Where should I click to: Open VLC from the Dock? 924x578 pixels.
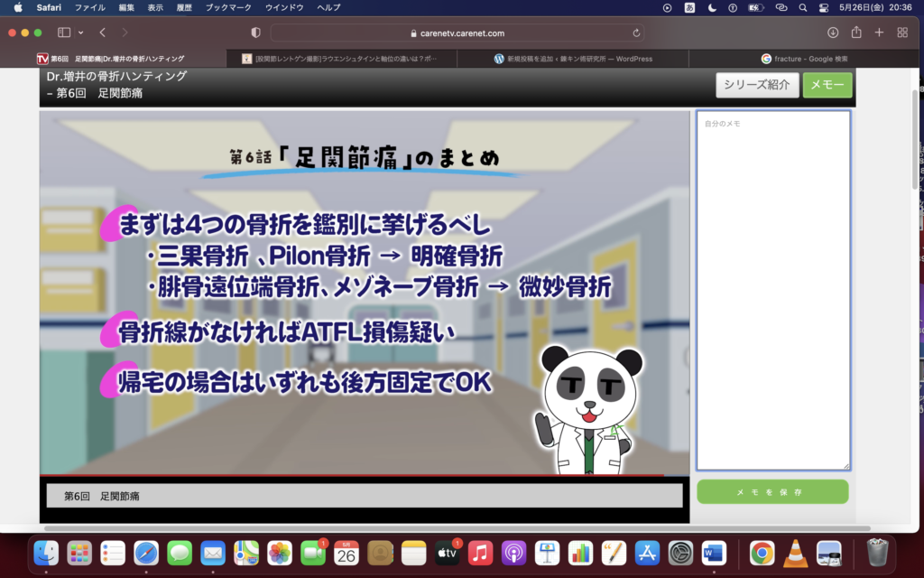click(795, 552)
